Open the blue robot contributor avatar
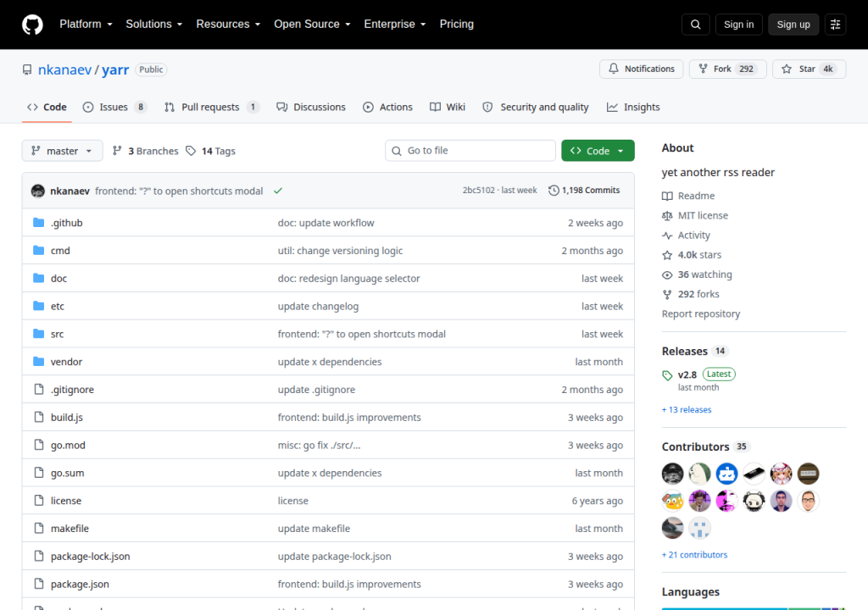The image size is (868, 610). click(x=726, y=474)
